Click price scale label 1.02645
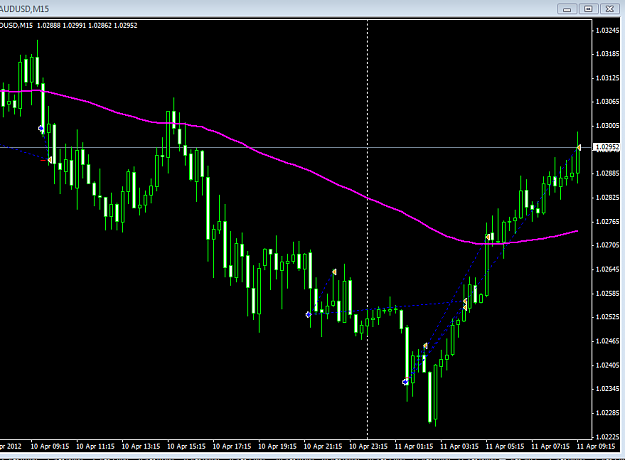This screenshot has width=625, height=460. click(607, 269)
